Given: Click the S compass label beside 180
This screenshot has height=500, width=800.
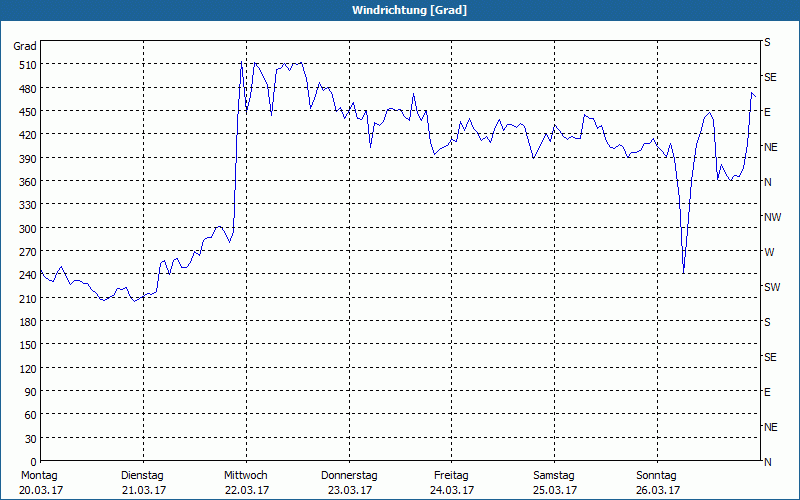Looking at the screenshot, I should (767, 322).
